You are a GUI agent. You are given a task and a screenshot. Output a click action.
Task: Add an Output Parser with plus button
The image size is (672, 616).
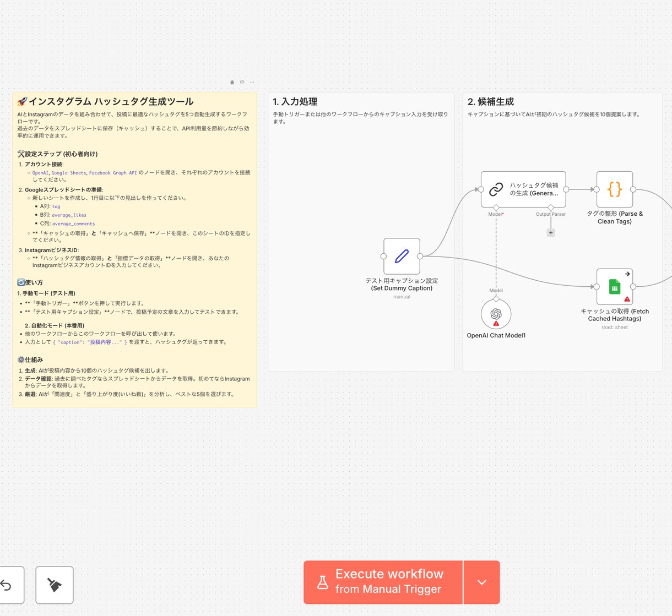[x=551, y=233]
